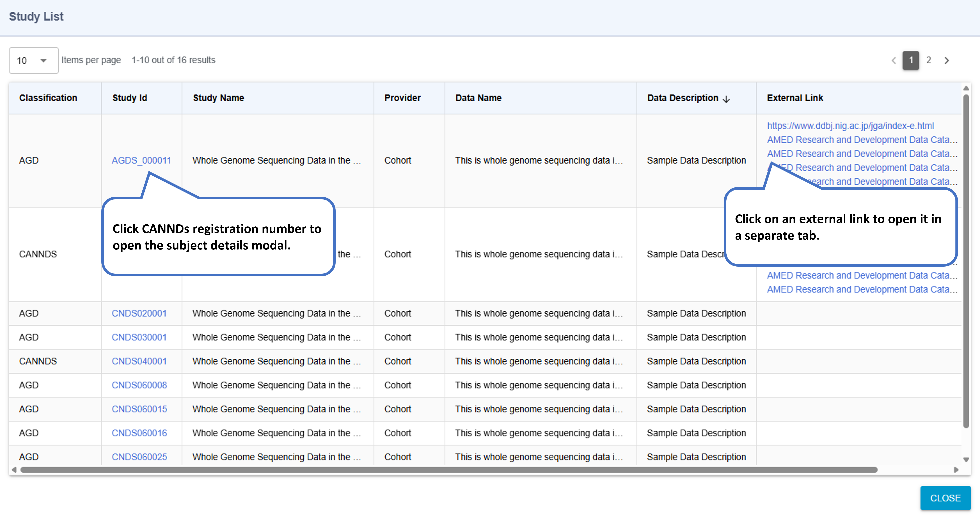Screen dimensions: 980x520
Task: Sort by Study Name column header
Action: click(218, 98)
